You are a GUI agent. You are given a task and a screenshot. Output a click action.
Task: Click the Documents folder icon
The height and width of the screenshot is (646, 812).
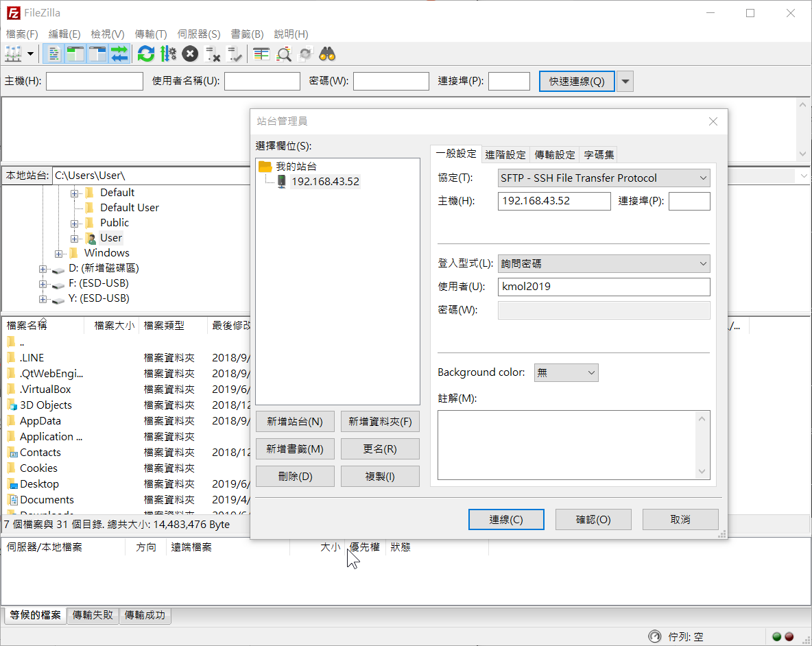12,499
